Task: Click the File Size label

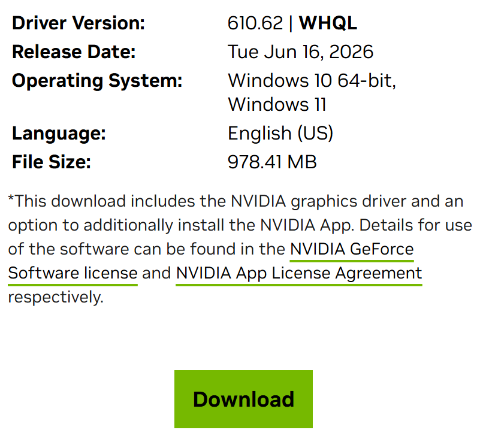Action: coord(51,162)
